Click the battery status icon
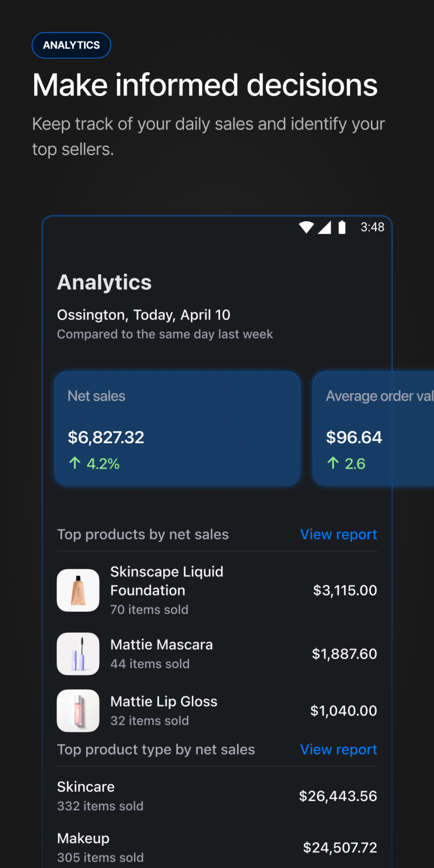Viewport: 434px width, 868px height. pyautogui.click(x=342, y=227)
